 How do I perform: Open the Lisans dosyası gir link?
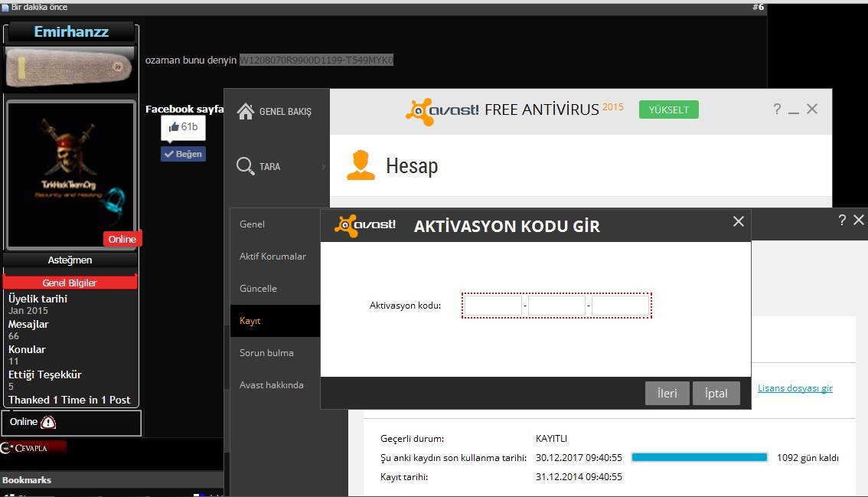(x=795, y=387)
